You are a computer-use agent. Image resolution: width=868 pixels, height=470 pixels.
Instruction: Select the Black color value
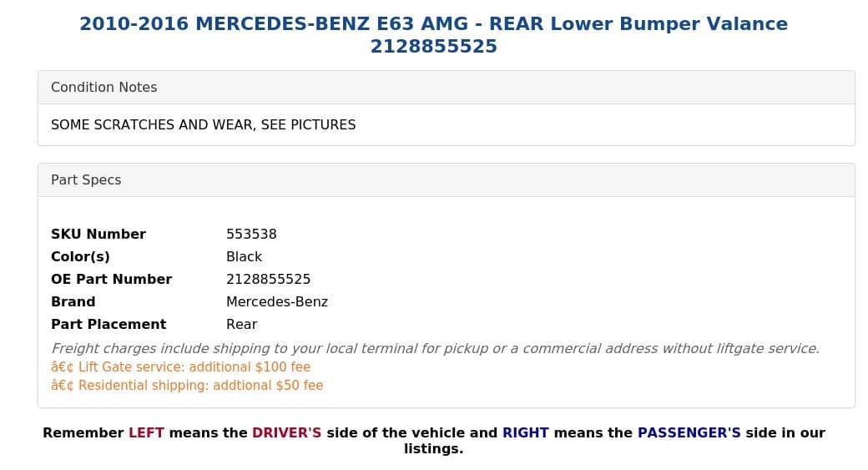click(244, 256)
